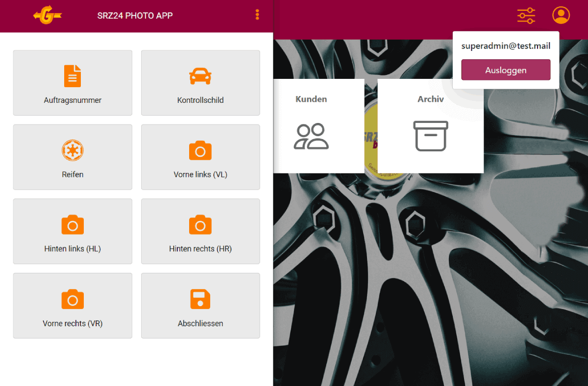Tap the Vorne links (VL) camera icon
The image size is (588, 386).
(x=200, y=150)
